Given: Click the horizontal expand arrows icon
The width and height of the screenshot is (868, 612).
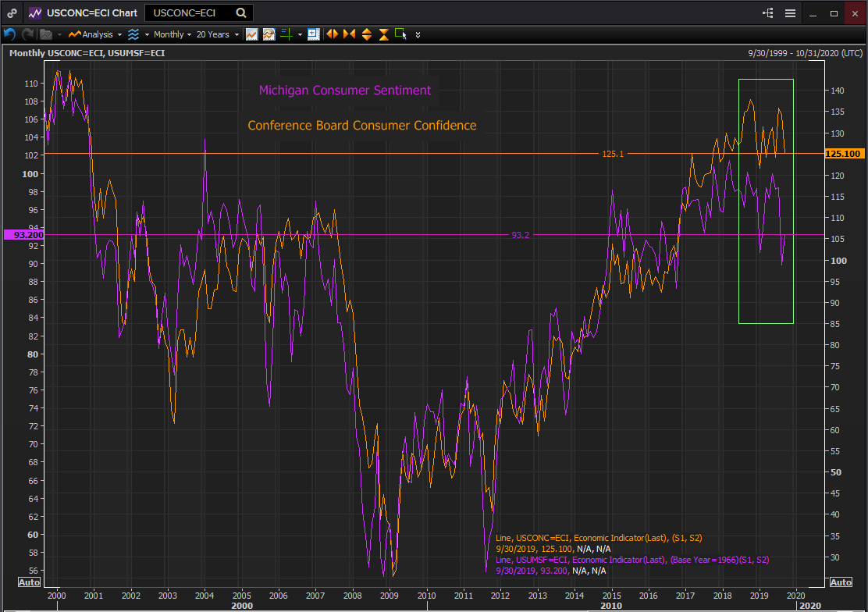Looking at the screenshot, I should click(332, 34).
